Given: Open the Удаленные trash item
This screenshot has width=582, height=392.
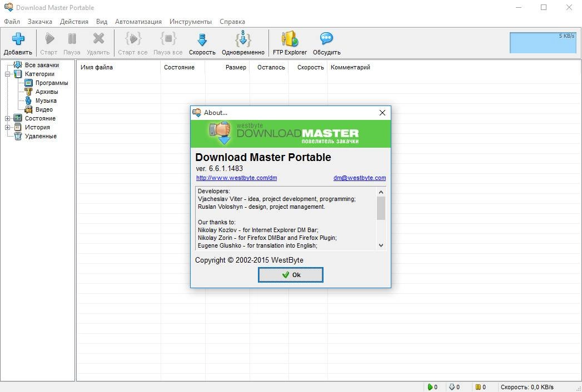Looking at the screenshot, I should [x=41, y=136].
